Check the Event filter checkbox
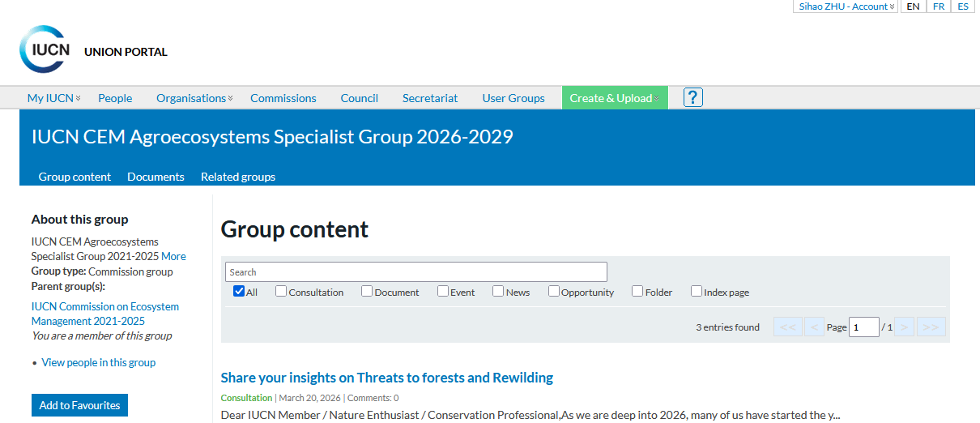 tap(443, 291)
